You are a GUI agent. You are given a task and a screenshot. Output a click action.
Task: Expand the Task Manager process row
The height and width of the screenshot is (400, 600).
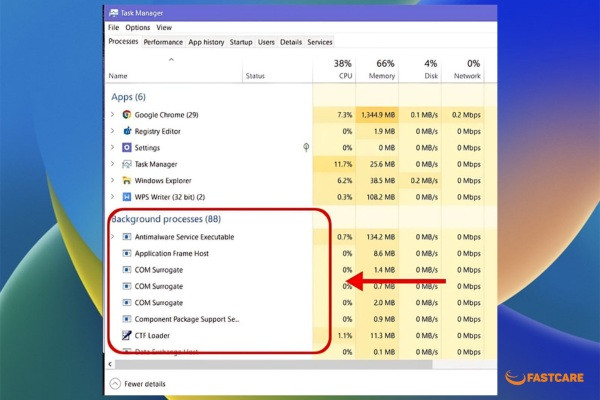(112, 164)
